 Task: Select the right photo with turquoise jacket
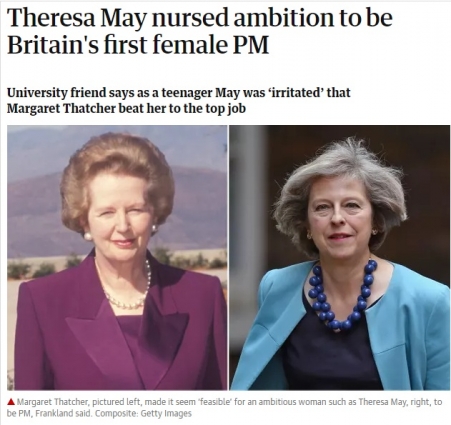coord(340,257)
